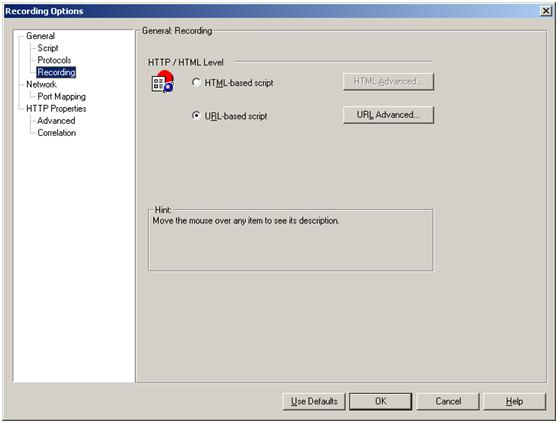Open the Correlation options page
Image resolution: width=558 pixels, height=423 pixels.
57,133
